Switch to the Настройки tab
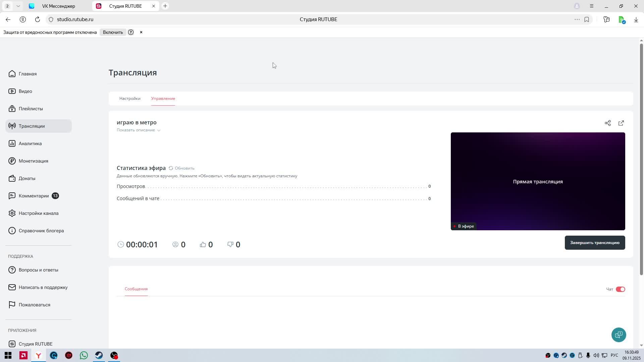 point(130,99)
